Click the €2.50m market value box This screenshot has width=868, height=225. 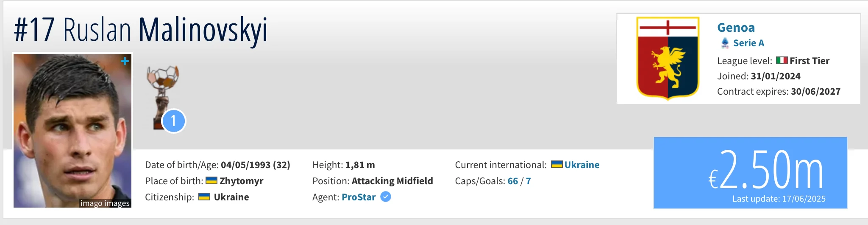tap(750, 170)
